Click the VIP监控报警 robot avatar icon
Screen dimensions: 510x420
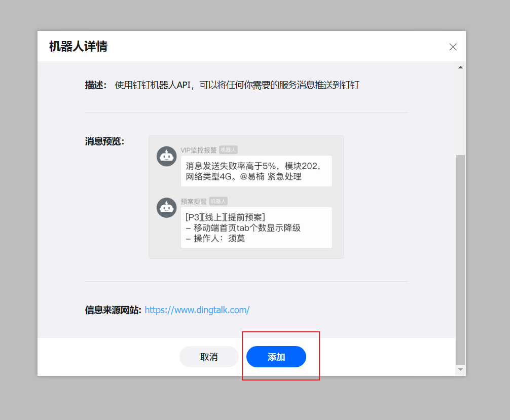coord(166,157)
